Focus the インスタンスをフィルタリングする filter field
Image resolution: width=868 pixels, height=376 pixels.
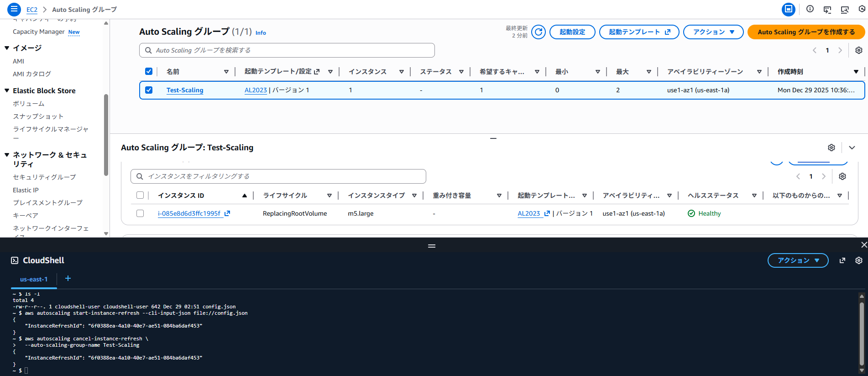coord(278,176)
